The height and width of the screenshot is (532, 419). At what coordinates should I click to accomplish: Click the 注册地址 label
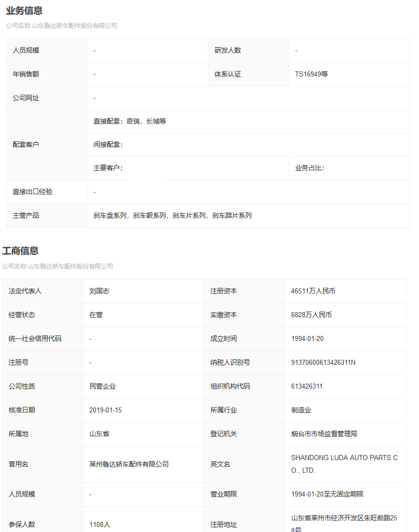[224, 524]
